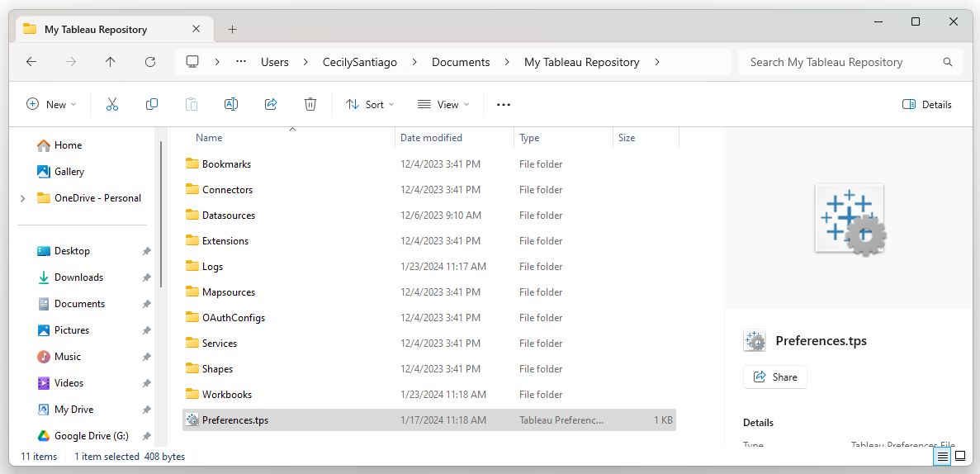
Task: Open the See more ellipsis menu
Action: (x=504, y=104)
